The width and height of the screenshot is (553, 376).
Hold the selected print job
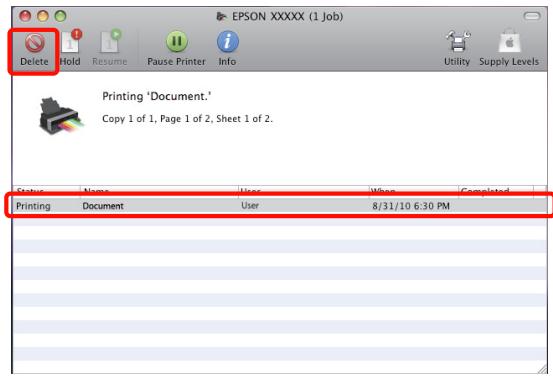click(70, 49)
